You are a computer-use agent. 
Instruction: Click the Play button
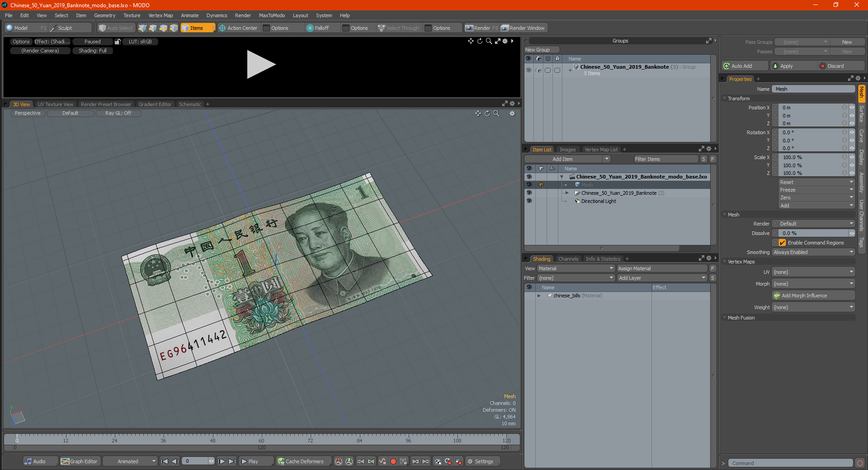point(255,461)
